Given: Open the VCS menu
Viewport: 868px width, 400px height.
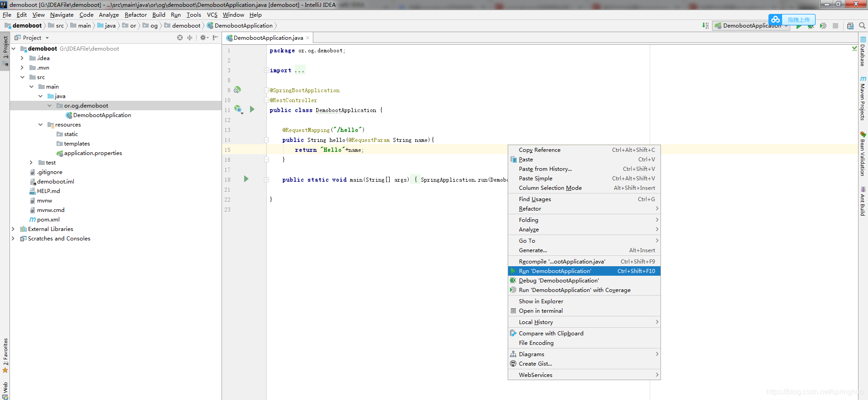Looking at the screenshot, I should [x=212, y=14].
